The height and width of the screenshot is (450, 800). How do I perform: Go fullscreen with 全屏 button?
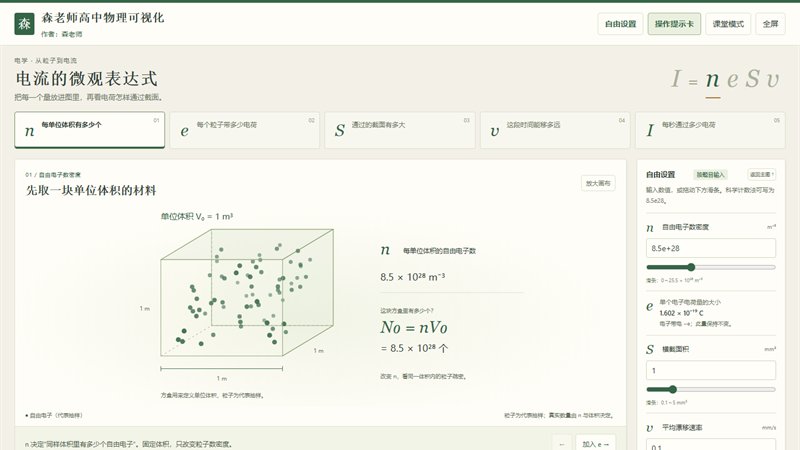pyautogui.click(x=770, y=24)
